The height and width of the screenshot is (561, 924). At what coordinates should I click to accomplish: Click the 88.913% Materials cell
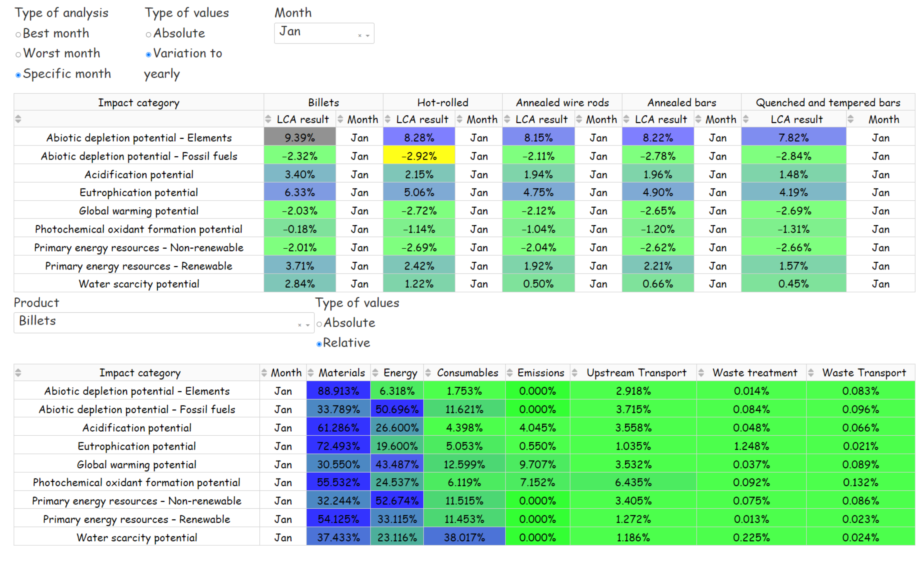pyautogui.click(x=338, y=391)
